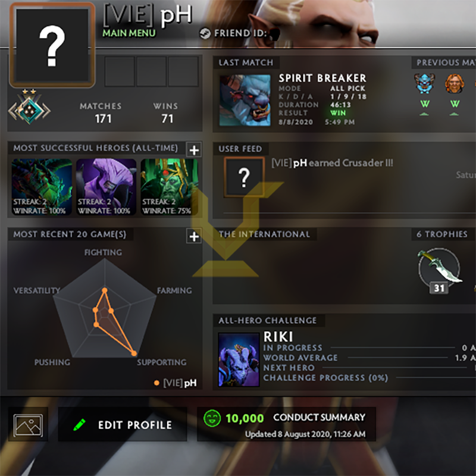This screenshot has width=476, height=476.
Task: Select the Faceless Void hero card
Action: click(107, 187)
